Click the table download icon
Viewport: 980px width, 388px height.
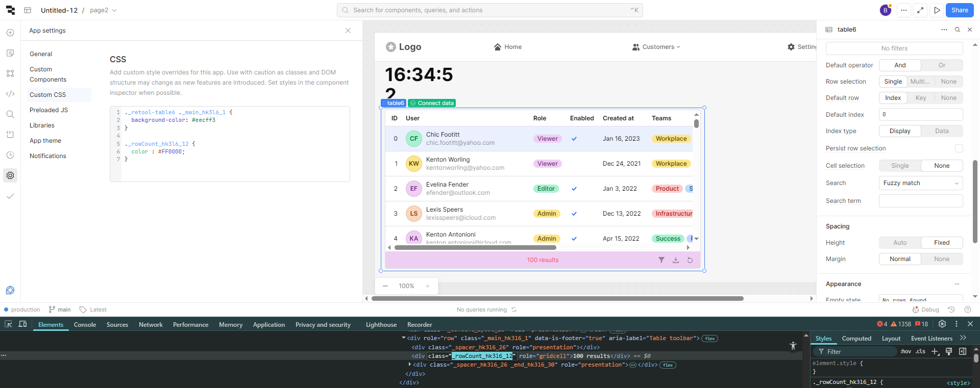pyautogui.click(x=676, y=260)
